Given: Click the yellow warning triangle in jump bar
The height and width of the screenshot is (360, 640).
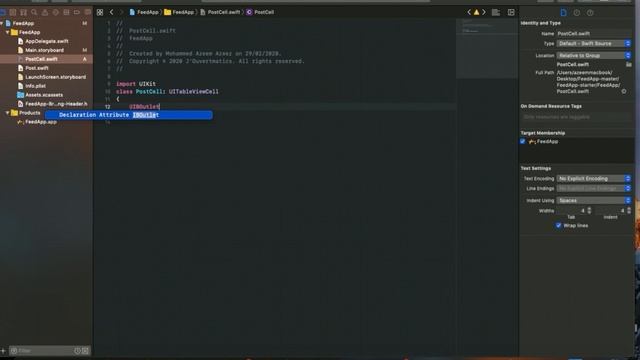Looking at the screenshot, I should coord(476,12).
